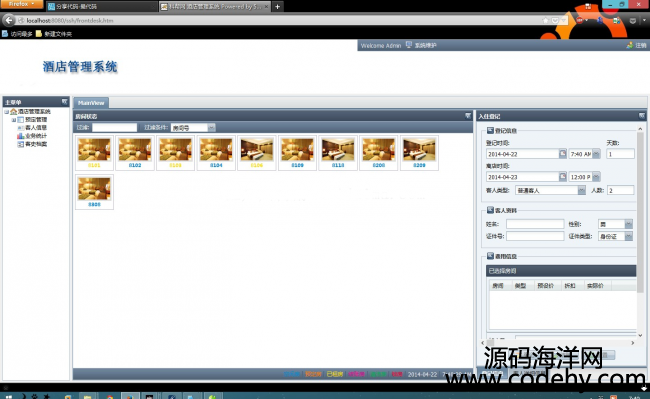The image size is (650, 399).
Task: Click the logout icon at top right
Action: tap(630, 45)
